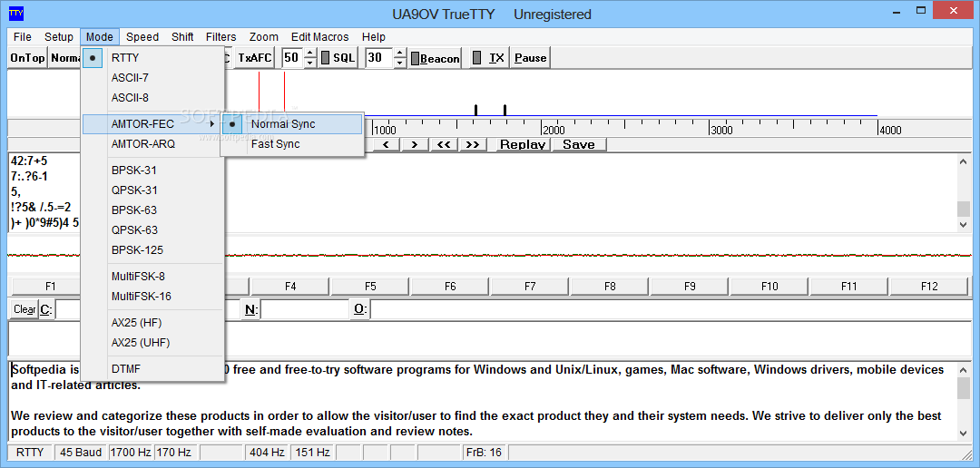Viewport: 980px width, 468px height.
Task: Click the N: name input field
Action: [304, 309]
